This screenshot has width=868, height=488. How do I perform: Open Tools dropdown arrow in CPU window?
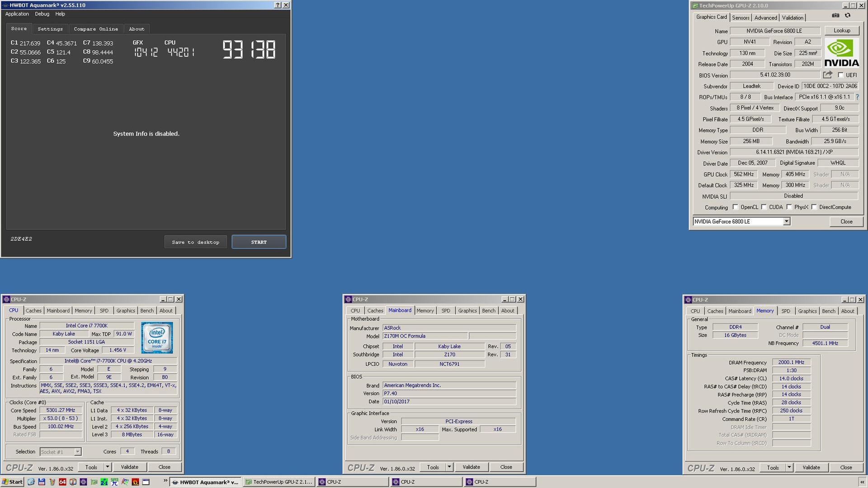(108, 467)
